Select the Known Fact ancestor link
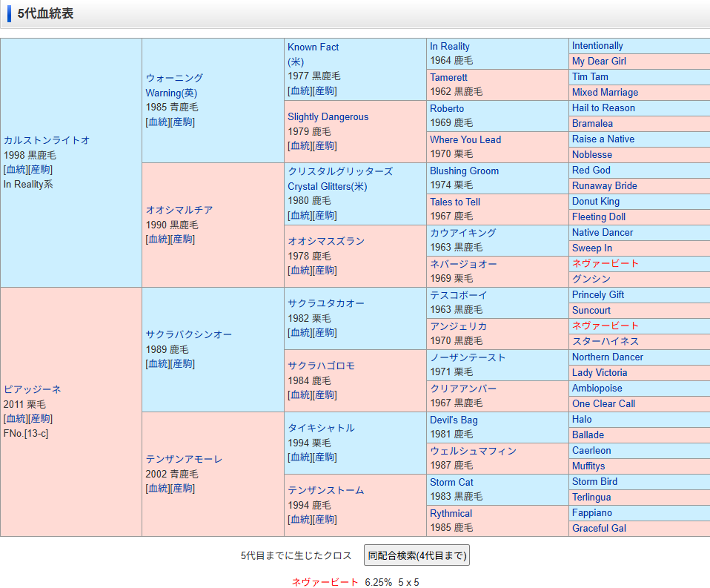The height and width of the screenshot is (588, 710). click(x=313, y=47)
